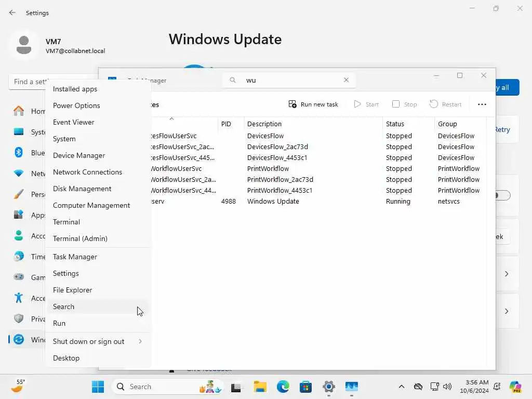The height and width of the screenshot is (399, 532).
Task: Toggle the switch in the Settings Windows Update page
Action: [x=503, y=195]
